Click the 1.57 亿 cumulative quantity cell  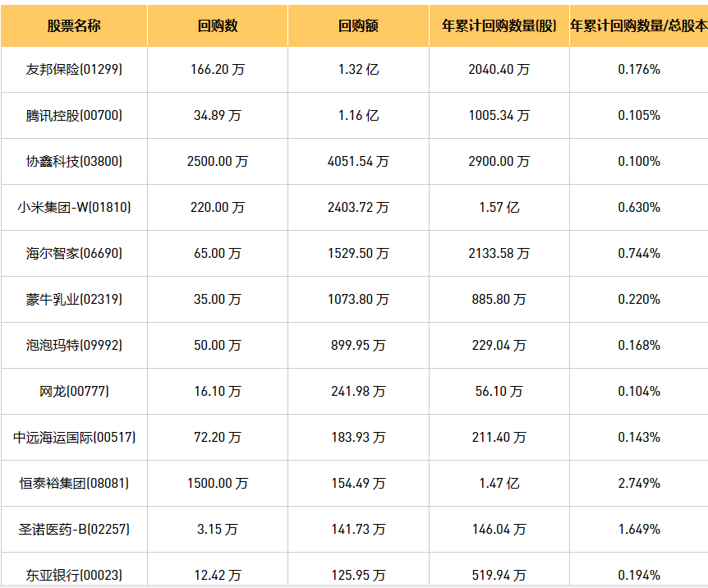(x=499, y=208)
